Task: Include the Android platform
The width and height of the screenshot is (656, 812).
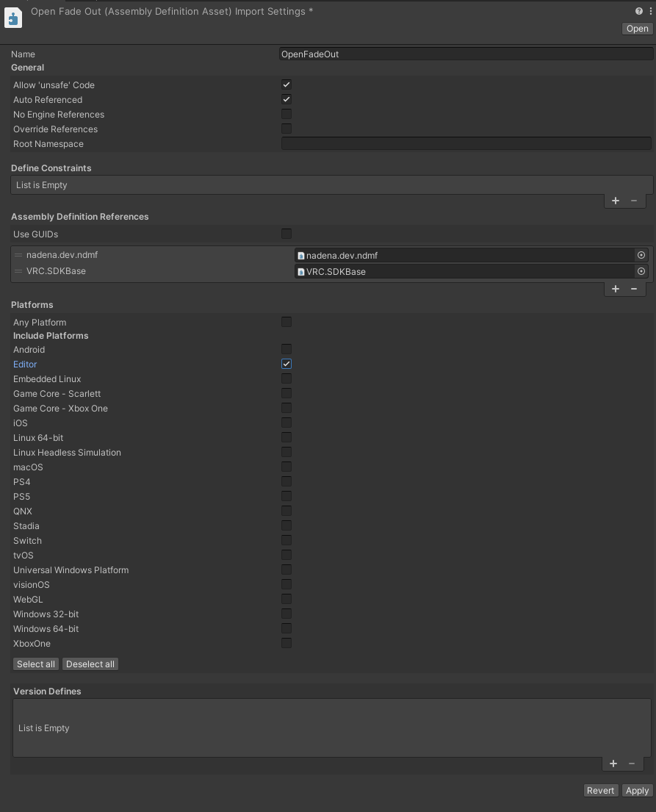Action: tap(286, 349)
